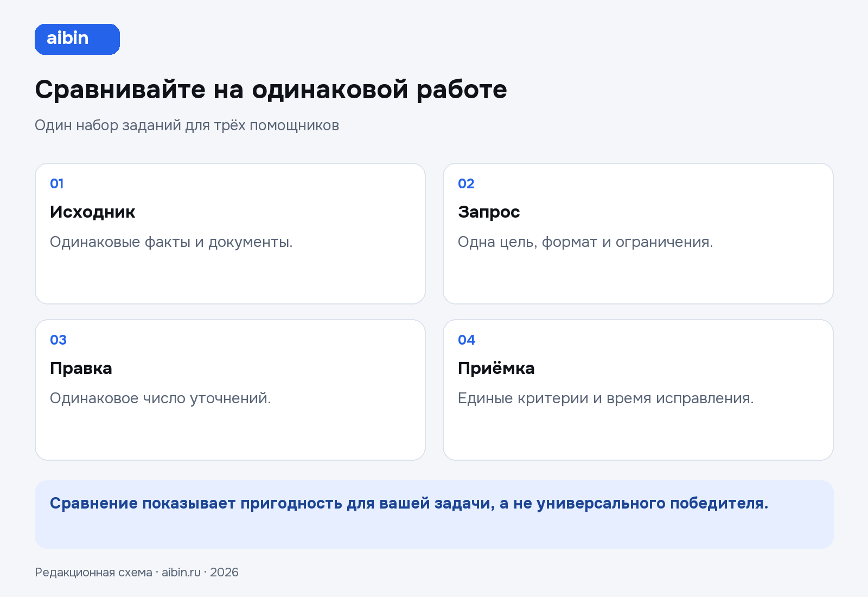This screenshot has height=597, width=868.
Task: Select the heading "Сравнивайте на одинаковой работе"
Action: [x=271, y=90]
